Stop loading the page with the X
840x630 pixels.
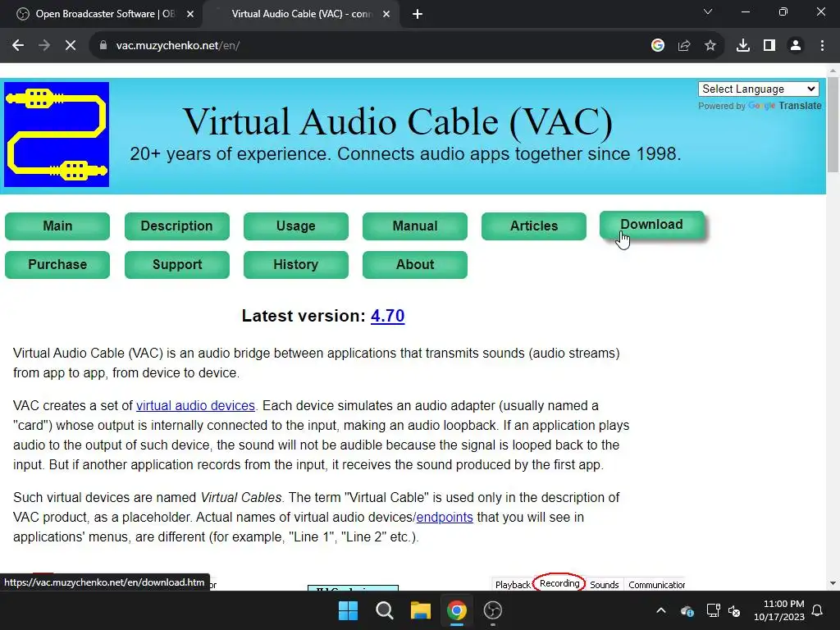(x=71, y=46)
